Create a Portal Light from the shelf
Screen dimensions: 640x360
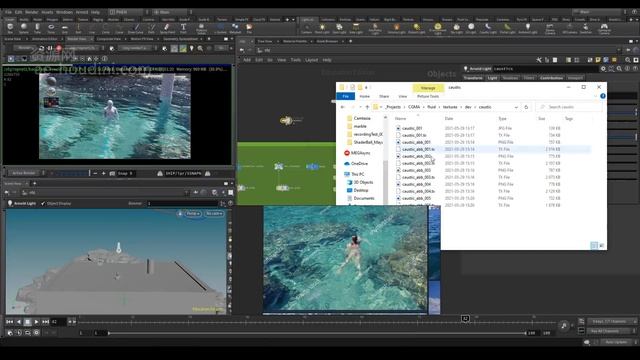(x=507, y=29)
